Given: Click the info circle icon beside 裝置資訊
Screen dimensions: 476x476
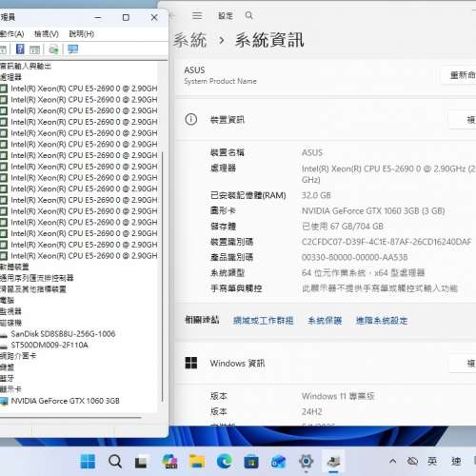Looking at the screenshot, I should (191, 119).
